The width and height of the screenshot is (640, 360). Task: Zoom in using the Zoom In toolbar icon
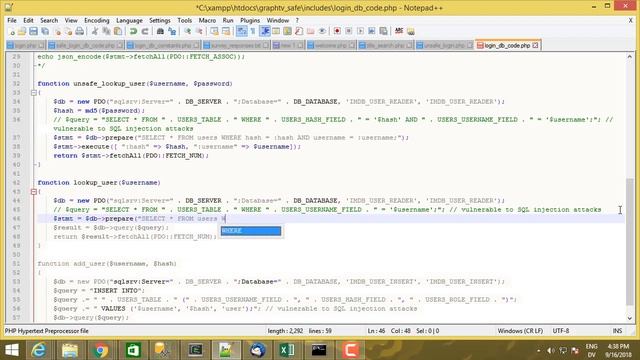click(187, 31)
